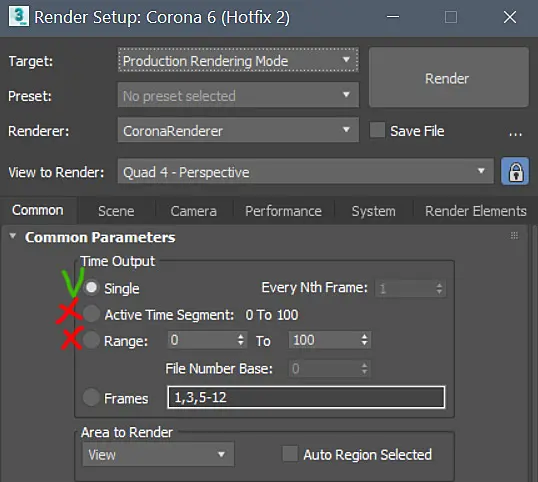Screen dimensions: 538x482
Task: Click the Frames text field
Action: click(306, 397)
